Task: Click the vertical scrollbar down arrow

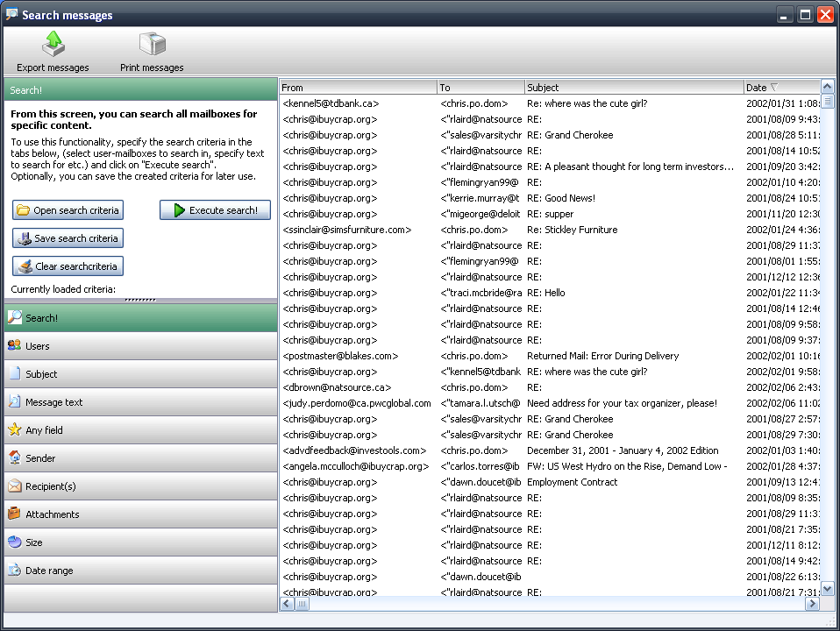Action: (827, 589)
